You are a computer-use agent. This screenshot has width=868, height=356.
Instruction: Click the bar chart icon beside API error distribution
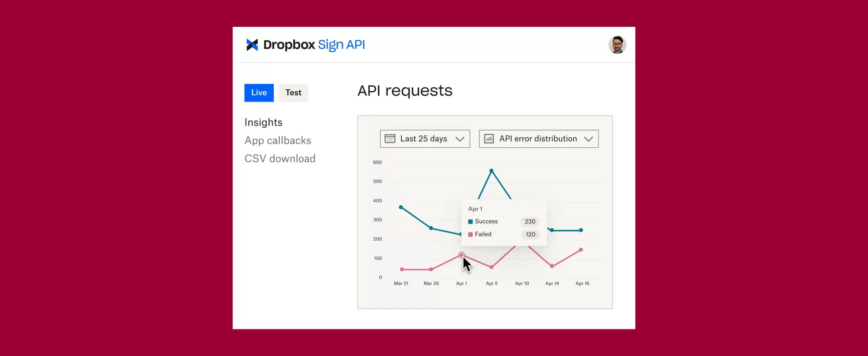[489, 139]
